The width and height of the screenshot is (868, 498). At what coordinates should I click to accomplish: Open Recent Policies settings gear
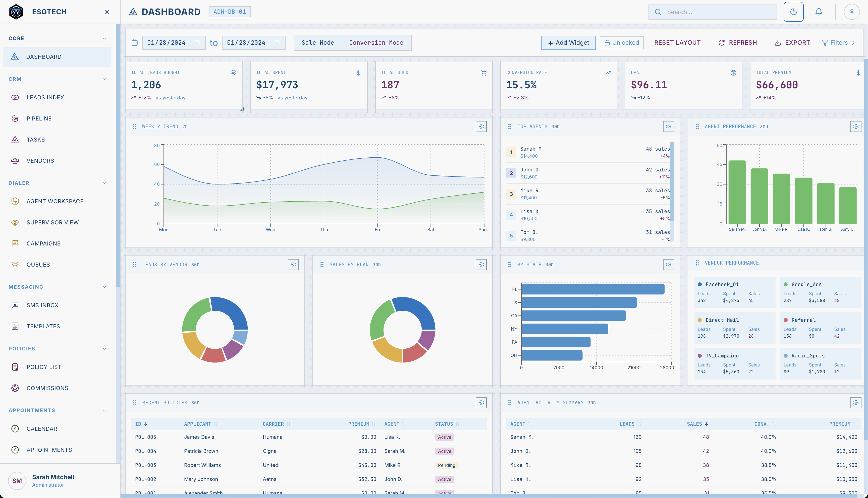pyautogui.click(x=481, y=403)
